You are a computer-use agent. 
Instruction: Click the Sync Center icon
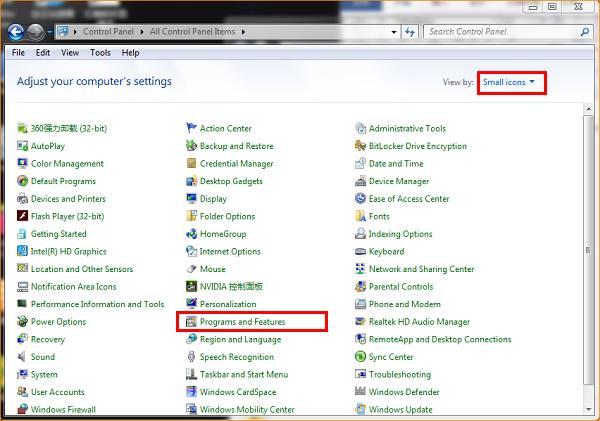[x=360, y=357]
